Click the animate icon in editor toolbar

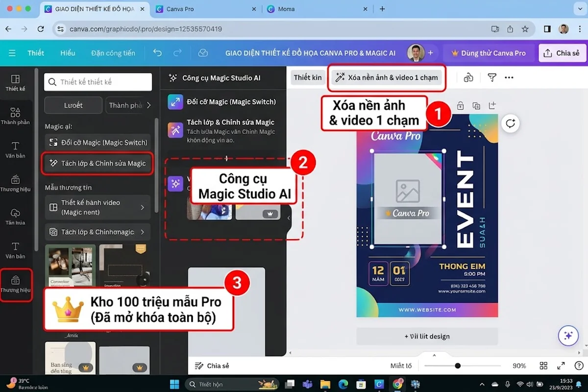tap(468, 77)
